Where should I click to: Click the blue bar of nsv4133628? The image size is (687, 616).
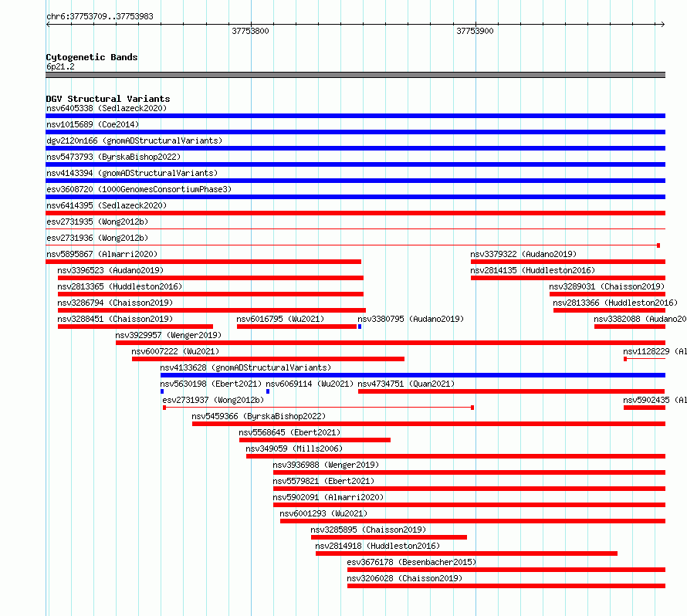tap(413, 375)
